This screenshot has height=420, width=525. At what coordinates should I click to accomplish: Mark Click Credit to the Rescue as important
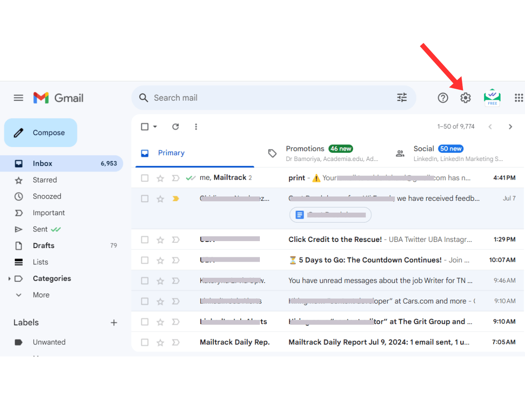(176, 240)
